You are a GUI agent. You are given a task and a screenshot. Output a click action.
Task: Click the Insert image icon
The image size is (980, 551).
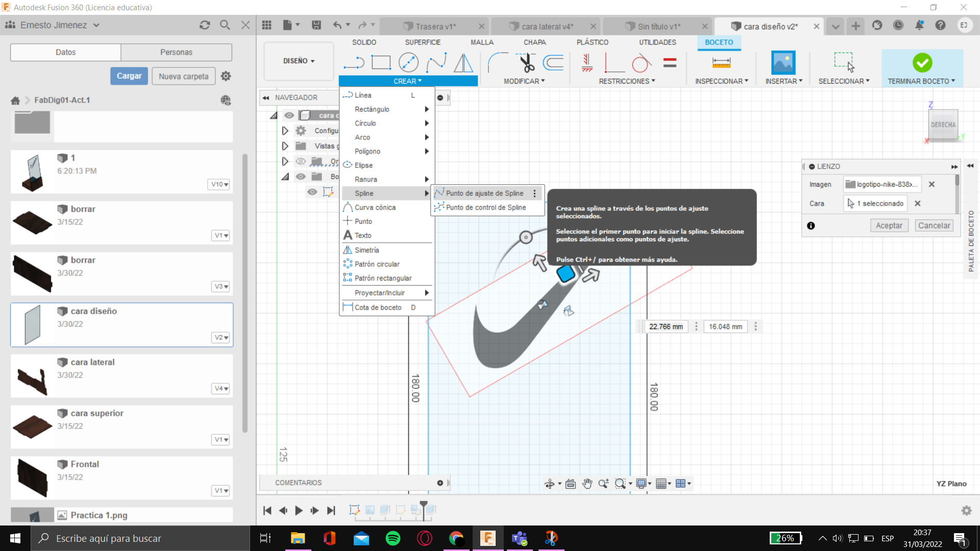(x=783, y=63)
